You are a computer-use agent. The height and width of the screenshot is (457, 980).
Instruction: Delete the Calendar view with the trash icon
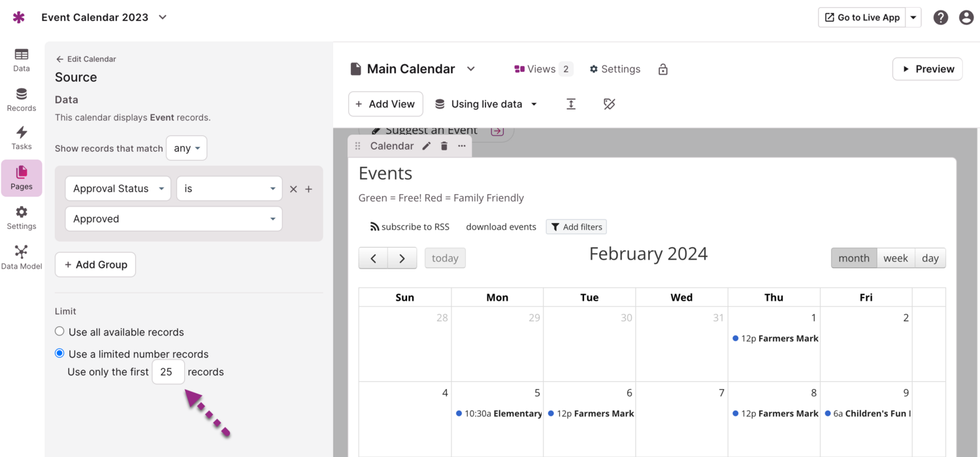[444, 146]
